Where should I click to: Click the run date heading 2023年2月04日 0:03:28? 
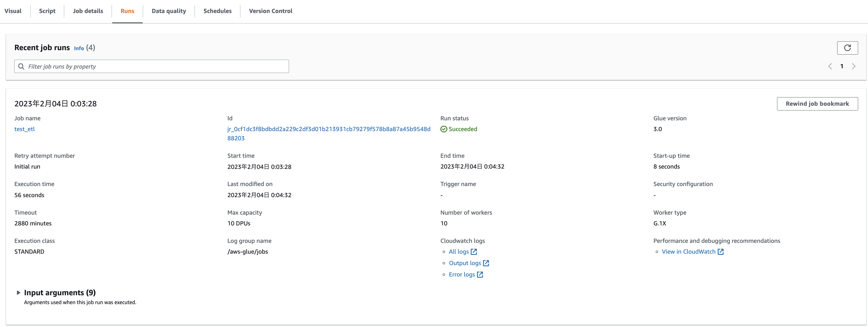click(x=56, y=103)
